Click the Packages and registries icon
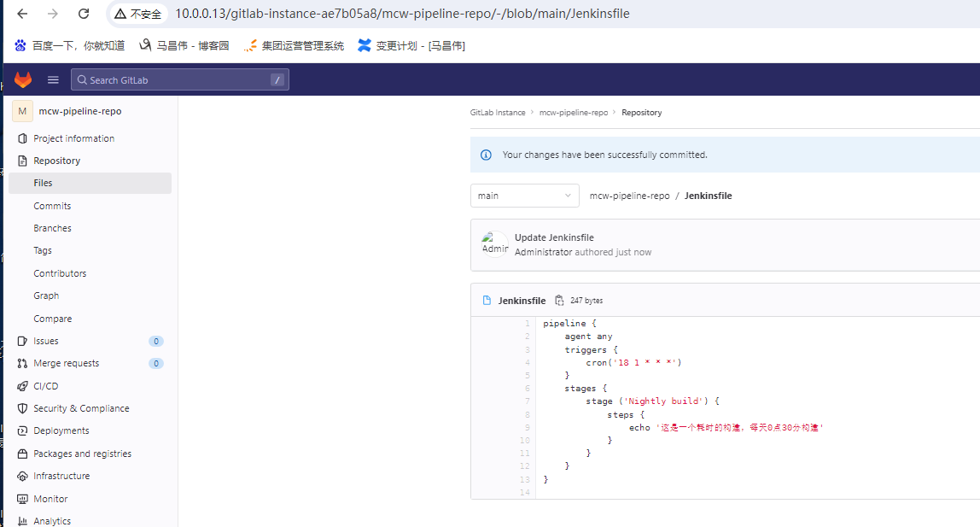Image resolution: width=980 pixels, height=527 pixels. coord(22,454)
